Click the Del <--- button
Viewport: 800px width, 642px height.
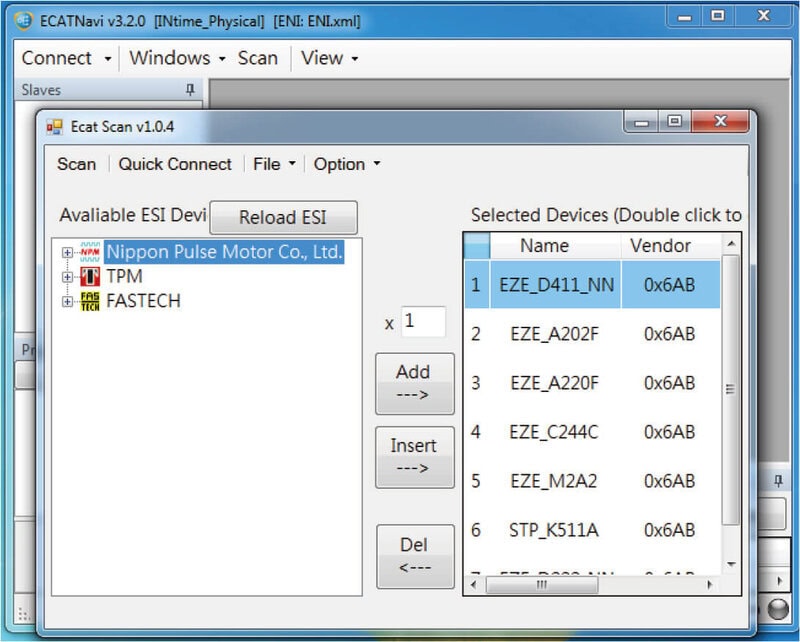[x=415, y=556]
